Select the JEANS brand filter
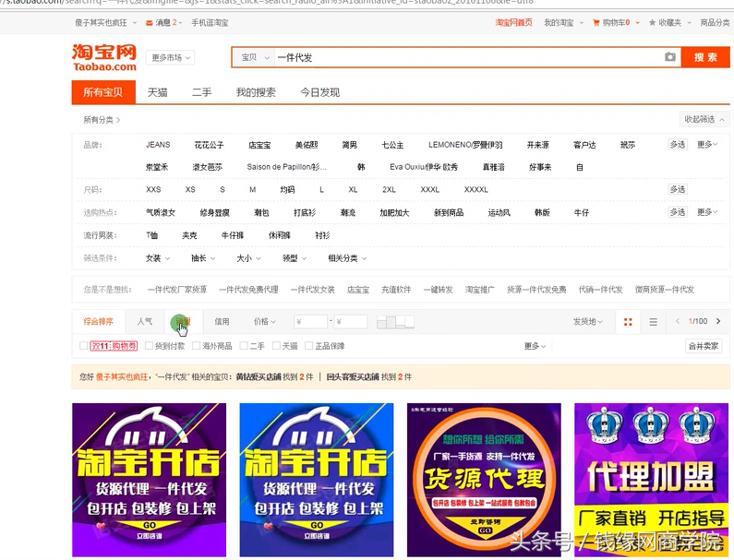Screen dimensions: 734x560 (x=158, y=145)
